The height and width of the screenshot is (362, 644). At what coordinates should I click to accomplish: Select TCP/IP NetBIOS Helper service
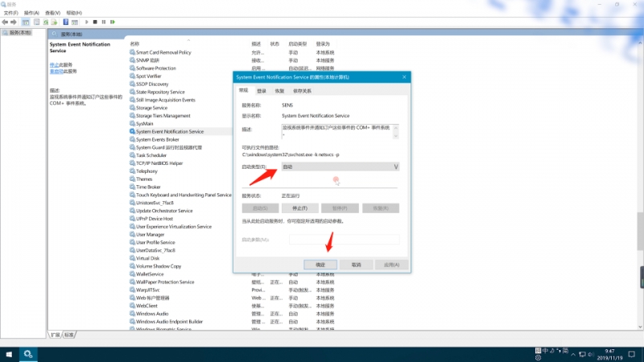coord(159,163)
